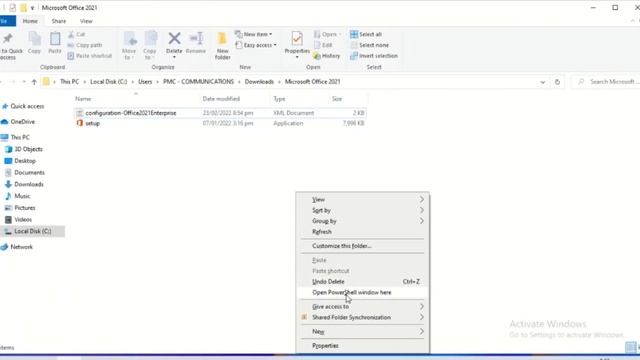This screenshot has width=640, height=360.
Task: Click the Copy to icon
Action: [151, 39]
